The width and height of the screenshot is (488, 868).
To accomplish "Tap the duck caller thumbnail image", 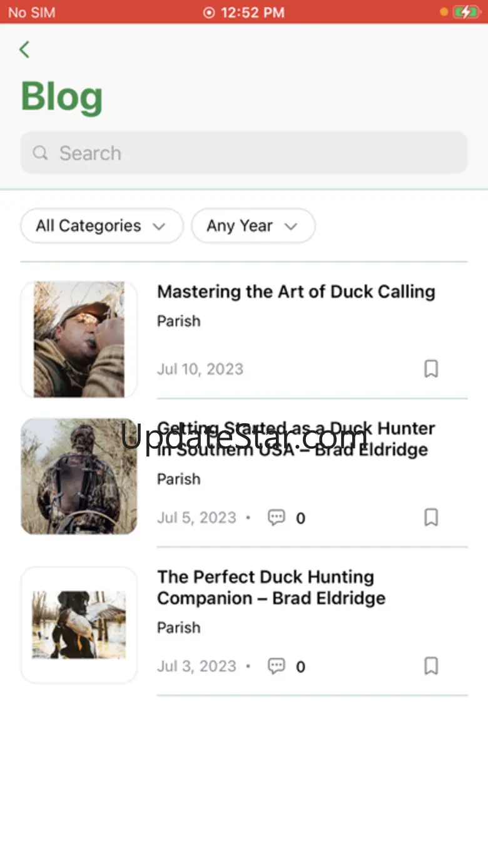I will 79,339.
